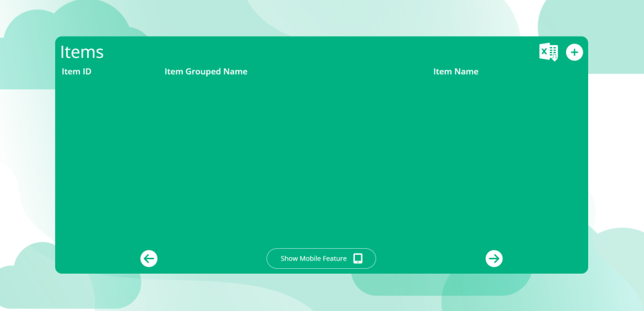Select the "Show Mobile Feature" text label

313,258
